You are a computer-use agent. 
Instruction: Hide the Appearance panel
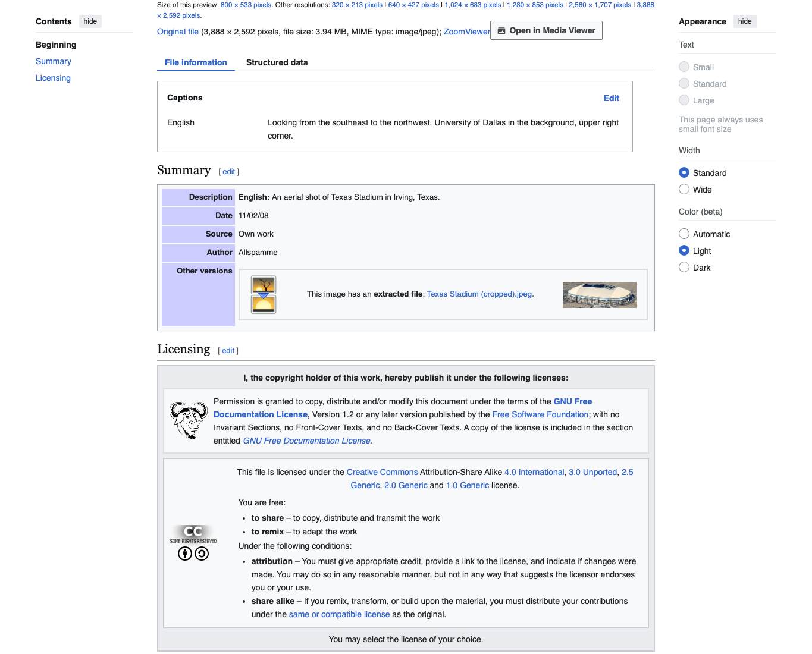(745, 21)
